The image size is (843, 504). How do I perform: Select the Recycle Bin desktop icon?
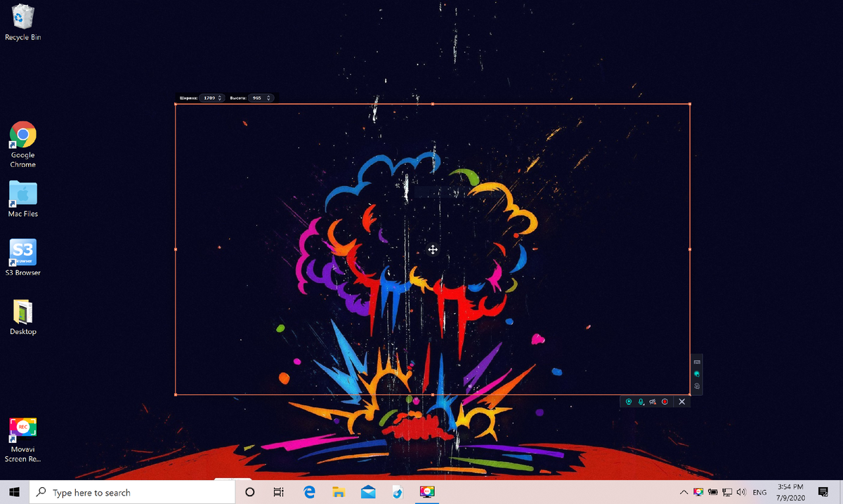22,22
